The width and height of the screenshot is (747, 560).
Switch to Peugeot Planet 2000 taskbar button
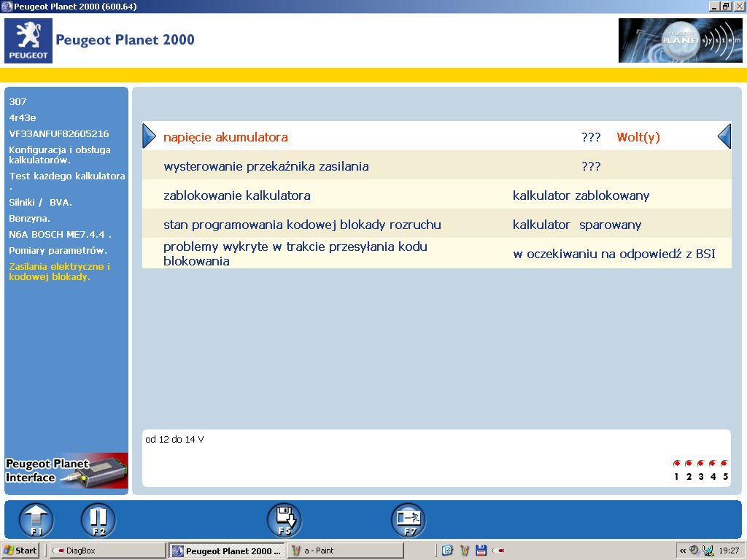tap(228, 551)
